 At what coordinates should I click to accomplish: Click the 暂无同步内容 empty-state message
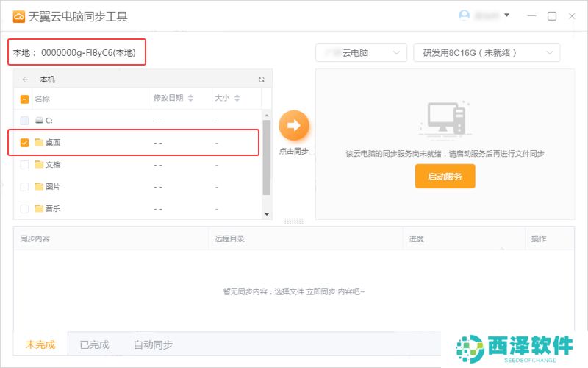[x=293, y=291]
